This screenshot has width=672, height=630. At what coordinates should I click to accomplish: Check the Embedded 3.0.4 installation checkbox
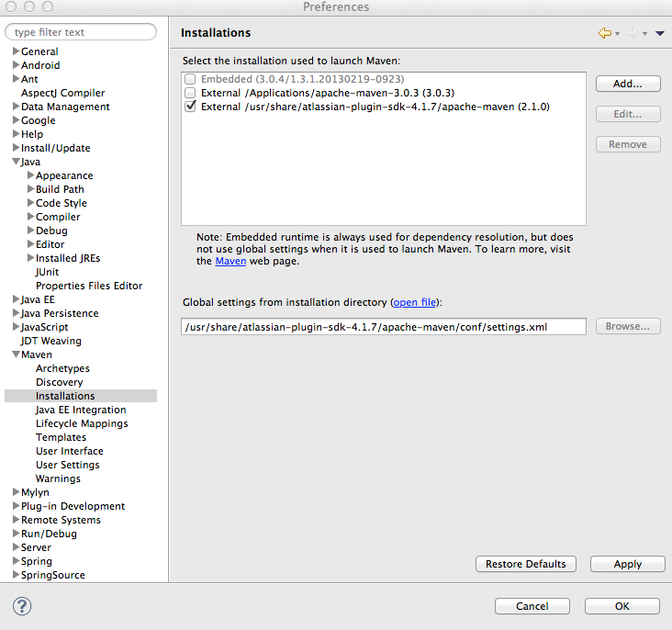[190, 79]
